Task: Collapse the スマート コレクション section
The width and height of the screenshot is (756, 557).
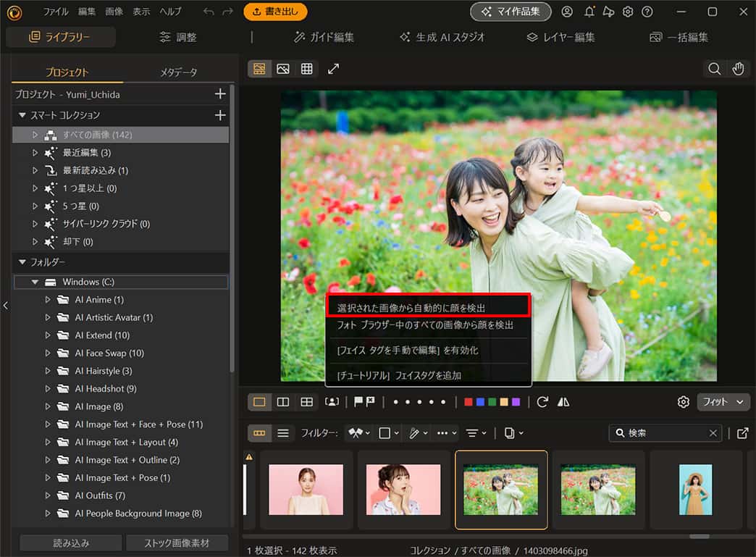Action: [x=22, y=115]
